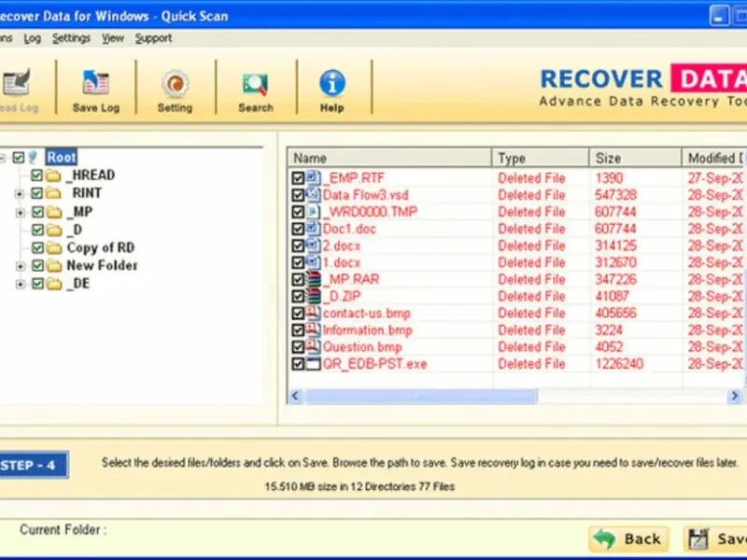Image resolution: width=747 pixels, height=560 pixels.
Task: Select the New Folder folder icon
Action: (x=53, y=266)
